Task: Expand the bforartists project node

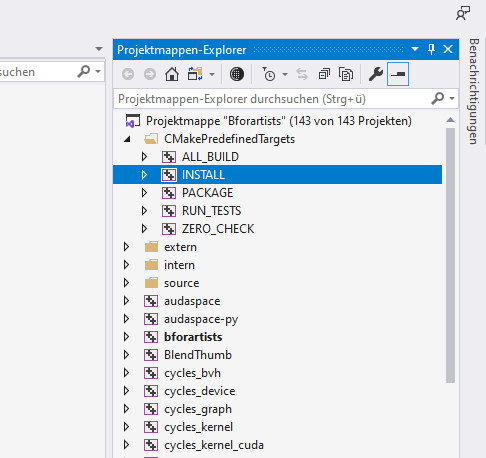Action: 126,337
